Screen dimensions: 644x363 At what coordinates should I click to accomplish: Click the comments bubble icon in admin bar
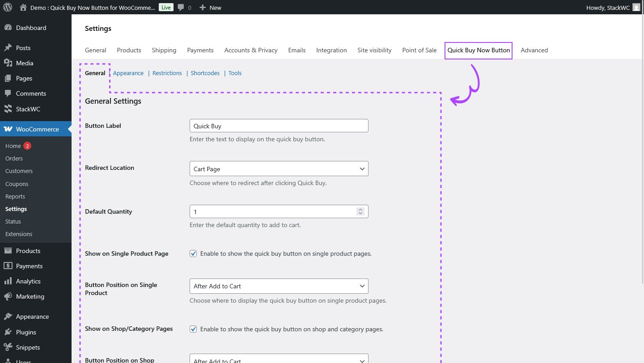point(181,7)
